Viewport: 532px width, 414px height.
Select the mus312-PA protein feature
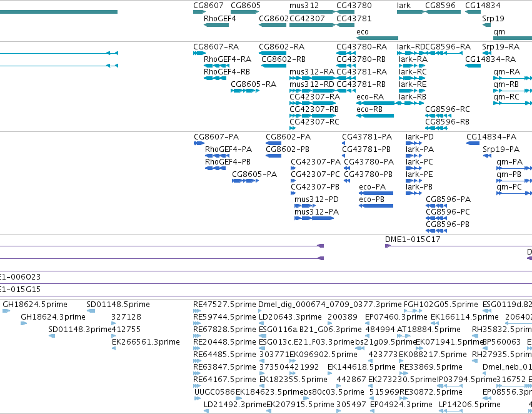tap(314, 218)
